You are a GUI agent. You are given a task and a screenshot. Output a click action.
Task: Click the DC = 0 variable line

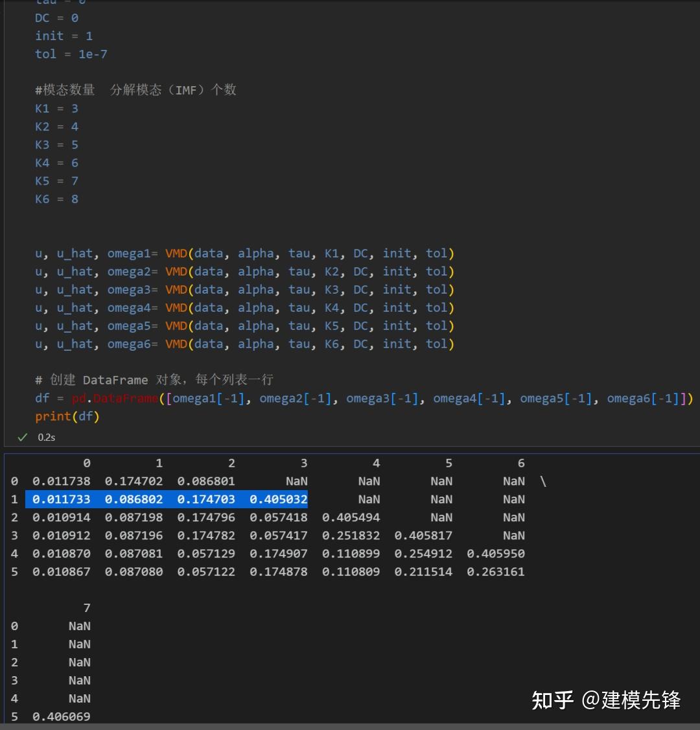click(54, 18)
